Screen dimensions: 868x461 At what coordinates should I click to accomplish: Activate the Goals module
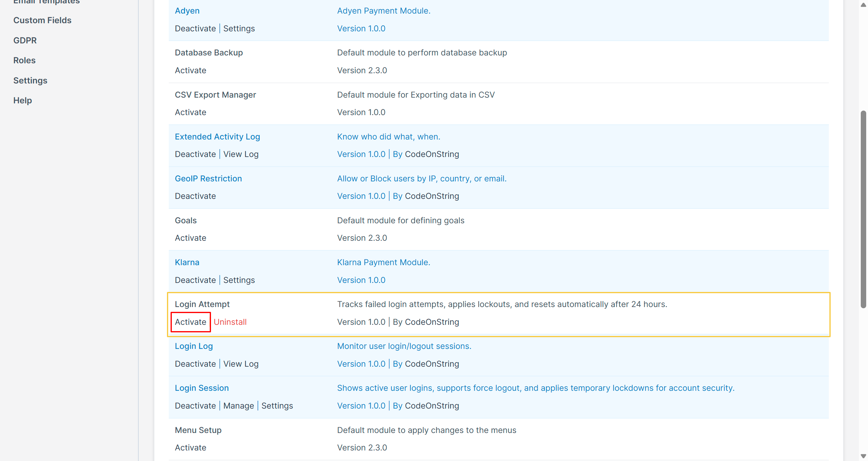point(190,238)
